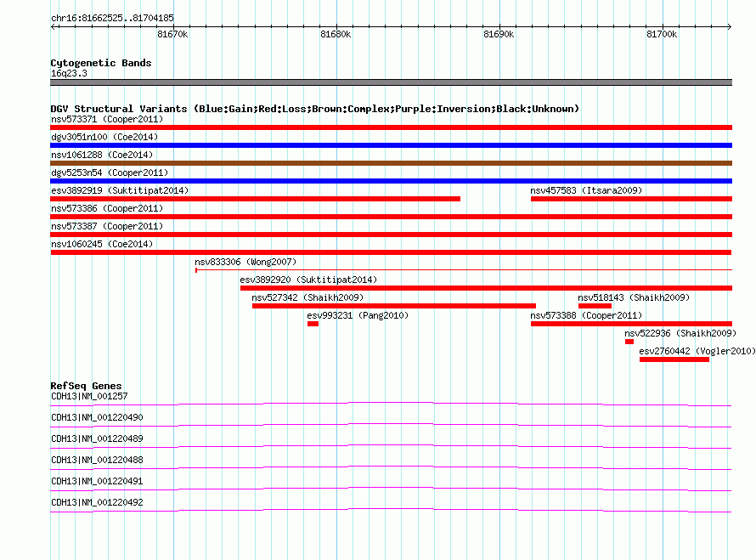Select the nsv573386 (Cooper2011) red bar

click(391, 217)
